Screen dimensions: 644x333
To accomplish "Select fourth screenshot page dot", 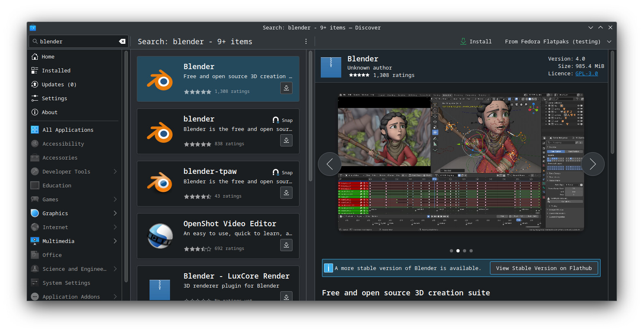I will pyautogui.click(x=471, y=251).
